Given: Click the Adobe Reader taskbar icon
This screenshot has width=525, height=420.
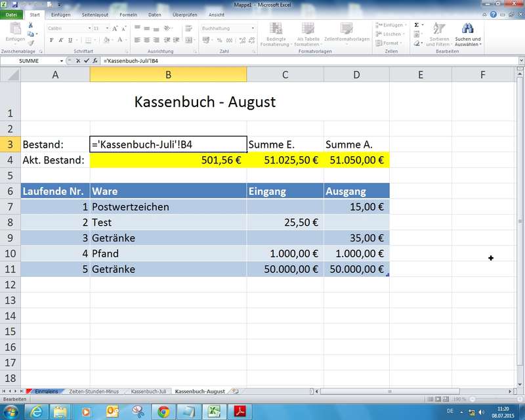Looking at the screenshot, I should [240, 411].
